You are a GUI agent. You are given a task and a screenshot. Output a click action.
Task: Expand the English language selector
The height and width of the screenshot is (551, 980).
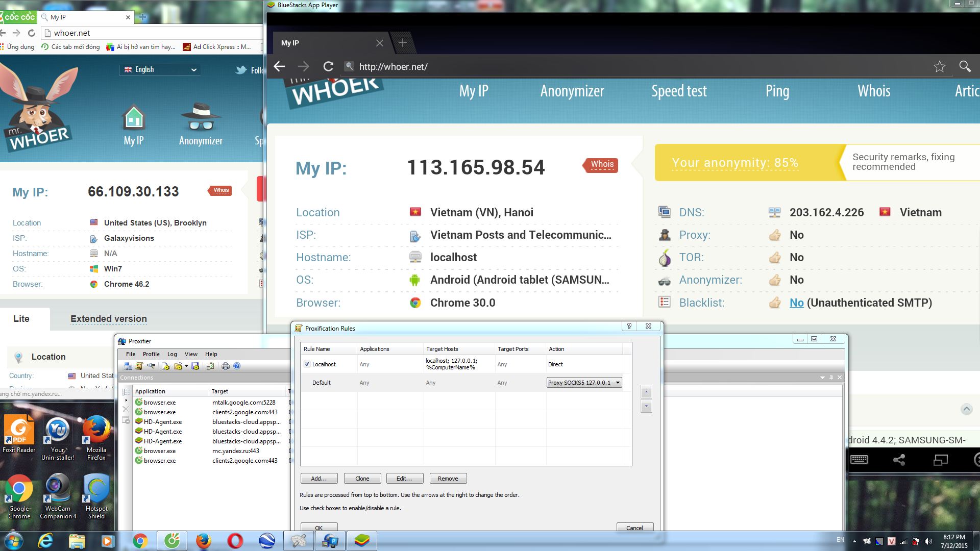(160, 69)
